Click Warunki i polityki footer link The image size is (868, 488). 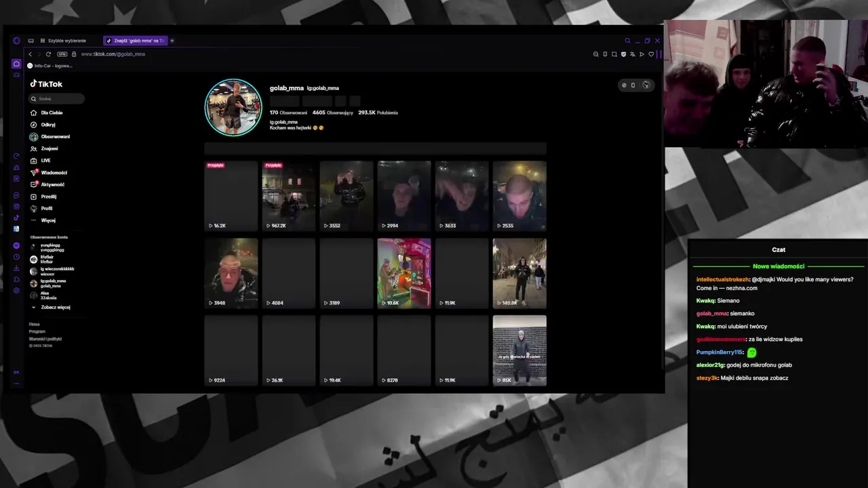pos(45,339)
